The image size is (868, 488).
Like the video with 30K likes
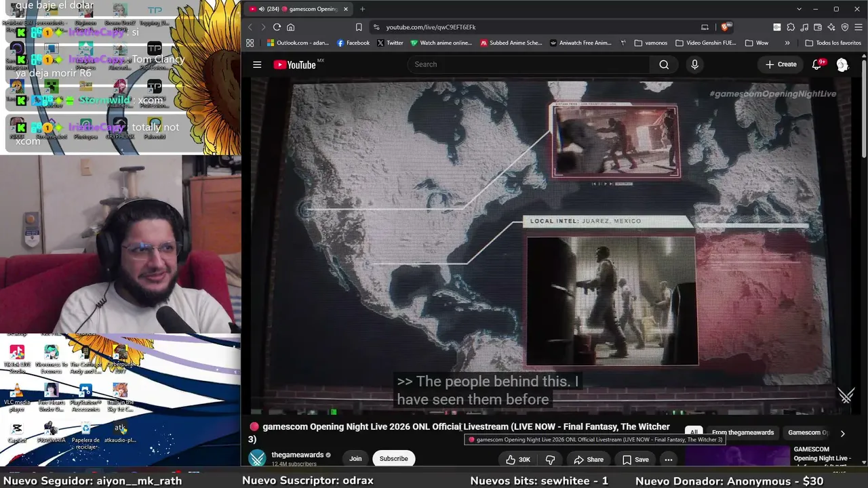point(518,460)
